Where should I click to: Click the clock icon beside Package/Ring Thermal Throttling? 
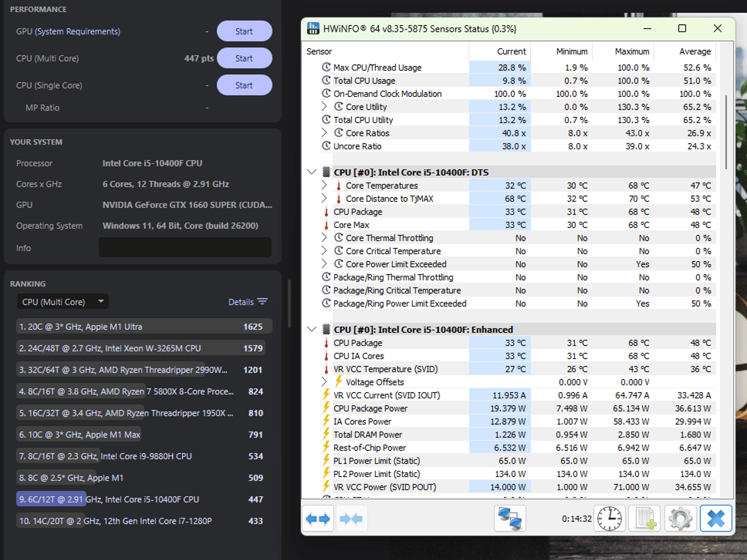click(x=326, y=277)
